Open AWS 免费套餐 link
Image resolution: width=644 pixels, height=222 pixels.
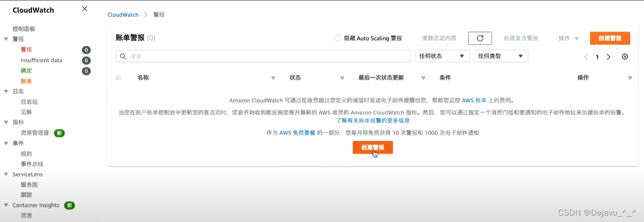(x=297, y=133)
